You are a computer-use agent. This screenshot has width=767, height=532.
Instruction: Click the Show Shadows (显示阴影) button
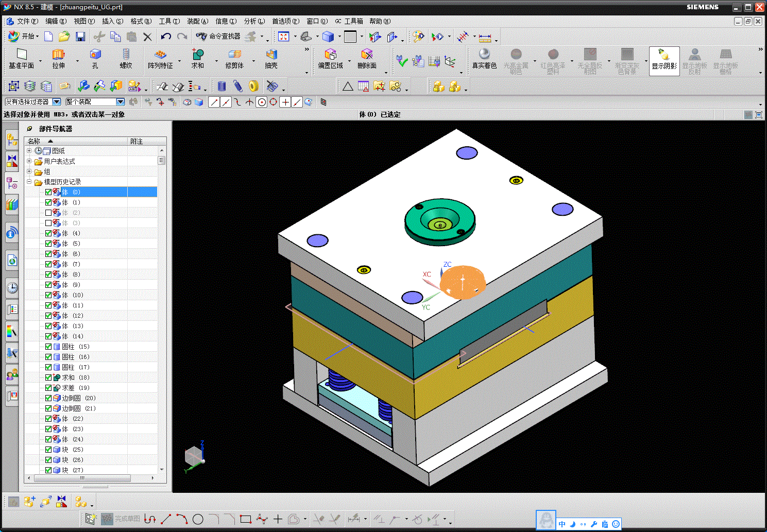tap(664, 60)
